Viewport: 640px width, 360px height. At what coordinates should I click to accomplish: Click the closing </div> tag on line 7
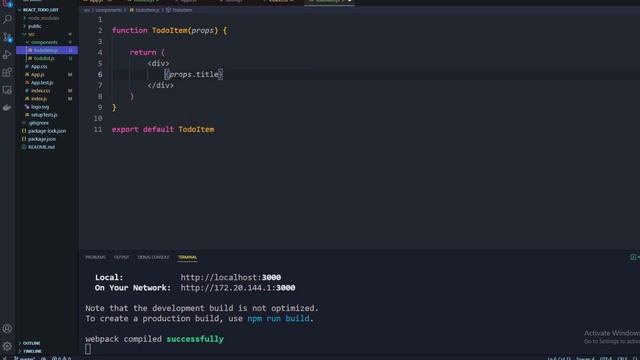[x=160, y=85]
